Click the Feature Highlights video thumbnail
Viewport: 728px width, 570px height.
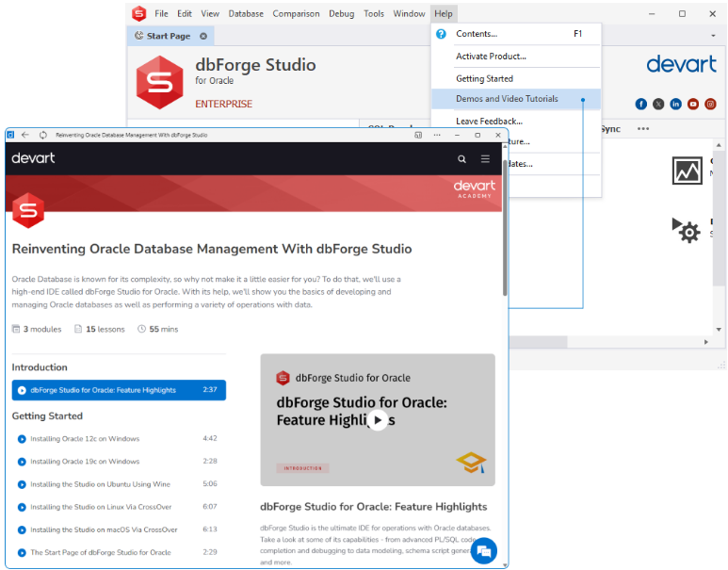click(378, 420)
